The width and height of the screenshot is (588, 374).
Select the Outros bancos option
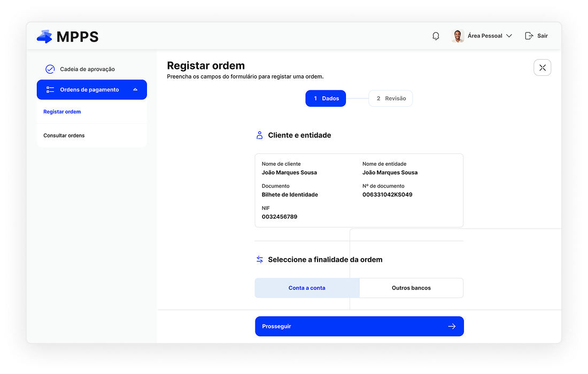(x=411, y=288)
